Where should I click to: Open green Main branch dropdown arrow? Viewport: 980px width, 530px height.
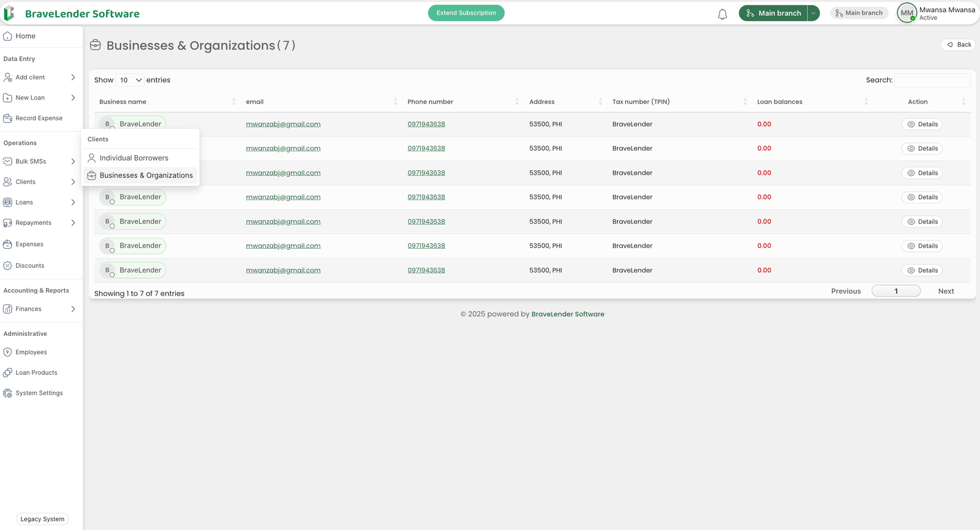point(813,13)
